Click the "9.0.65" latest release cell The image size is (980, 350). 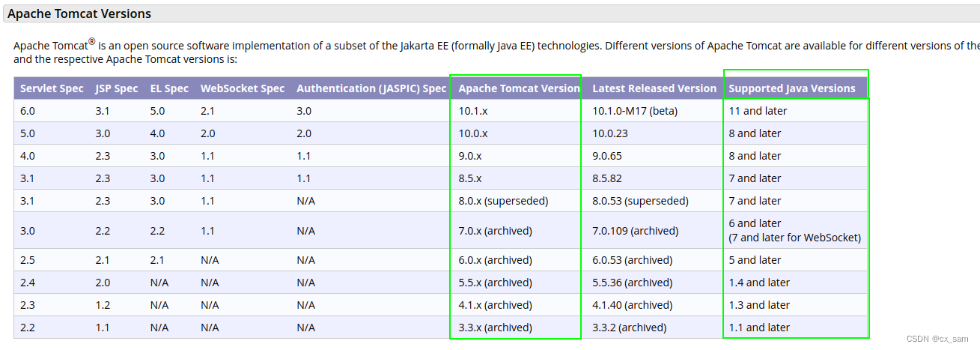point(607,156)
